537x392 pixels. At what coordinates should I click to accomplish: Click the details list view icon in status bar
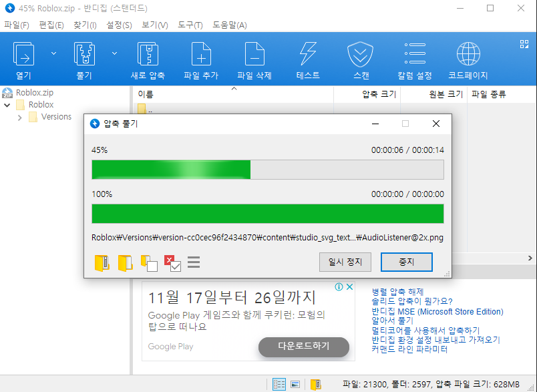point(279,385)
